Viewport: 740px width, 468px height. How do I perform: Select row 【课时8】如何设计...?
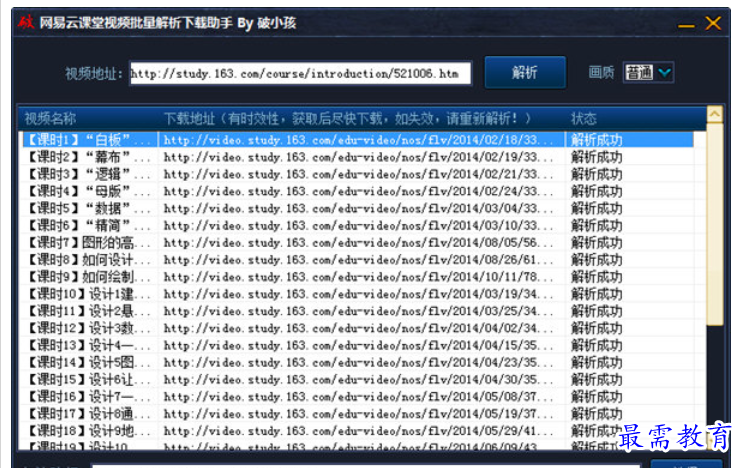[x=357, y=260]
